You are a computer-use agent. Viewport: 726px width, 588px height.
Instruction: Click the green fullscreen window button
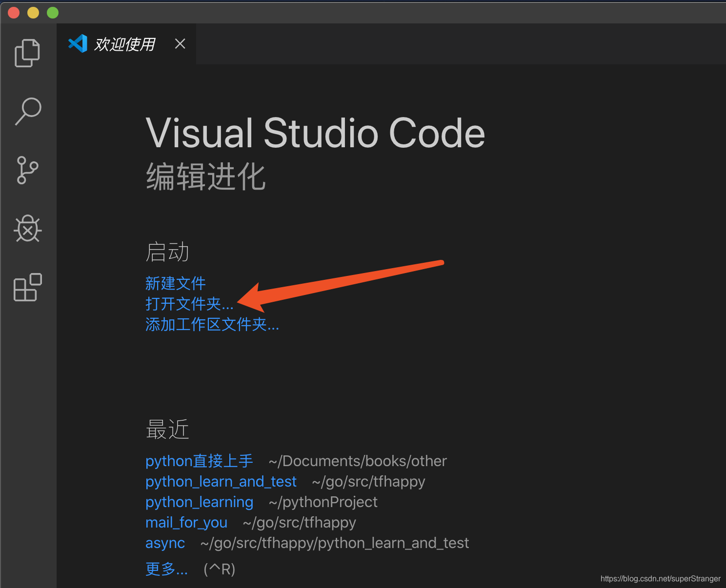tap(53, 13)
